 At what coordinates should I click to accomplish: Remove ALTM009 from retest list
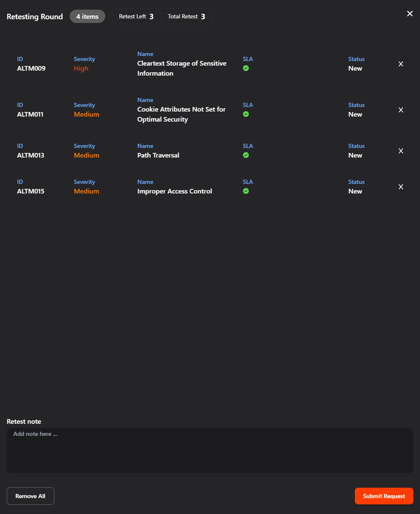[x=401, y=64]
